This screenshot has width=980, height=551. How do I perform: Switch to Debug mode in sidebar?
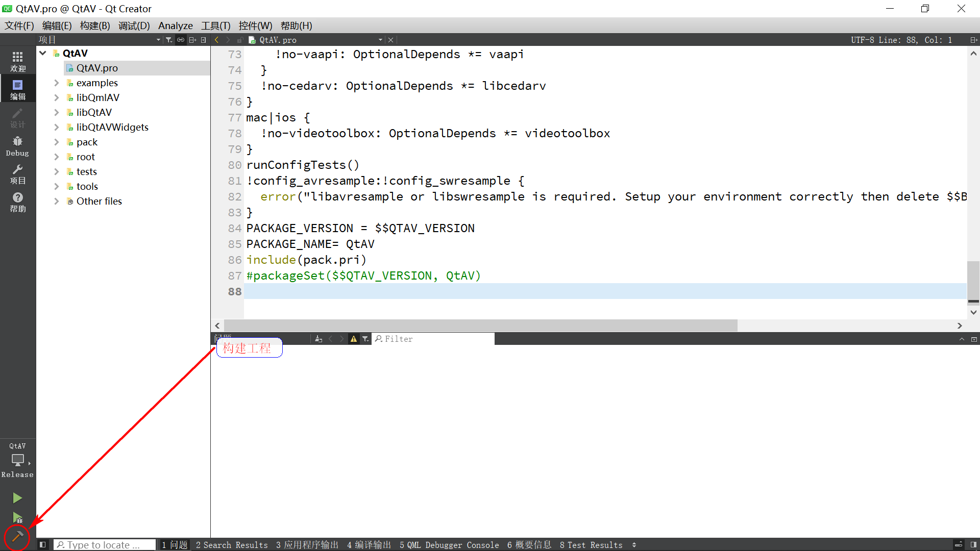tap(17, 146)
